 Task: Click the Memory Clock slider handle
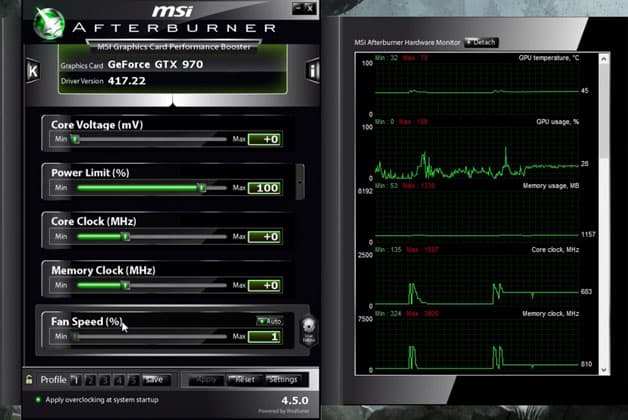pyautogui.click(x=126, y=285)
